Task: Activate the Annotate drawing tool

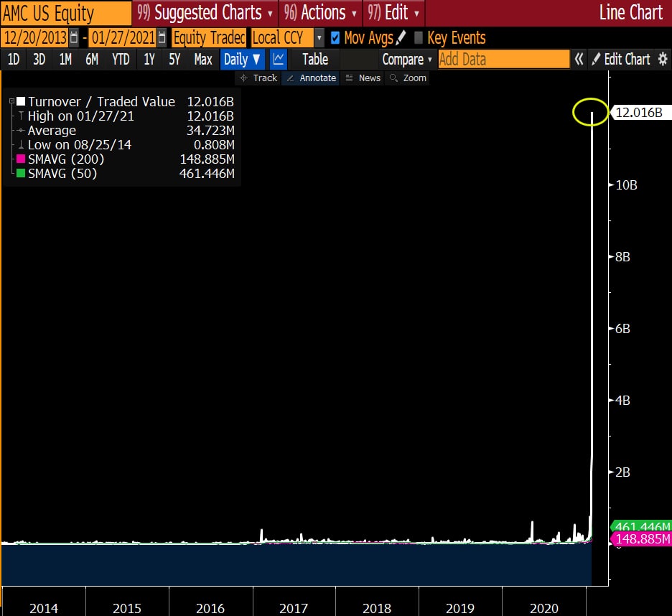Action: [x=311, y=78]
